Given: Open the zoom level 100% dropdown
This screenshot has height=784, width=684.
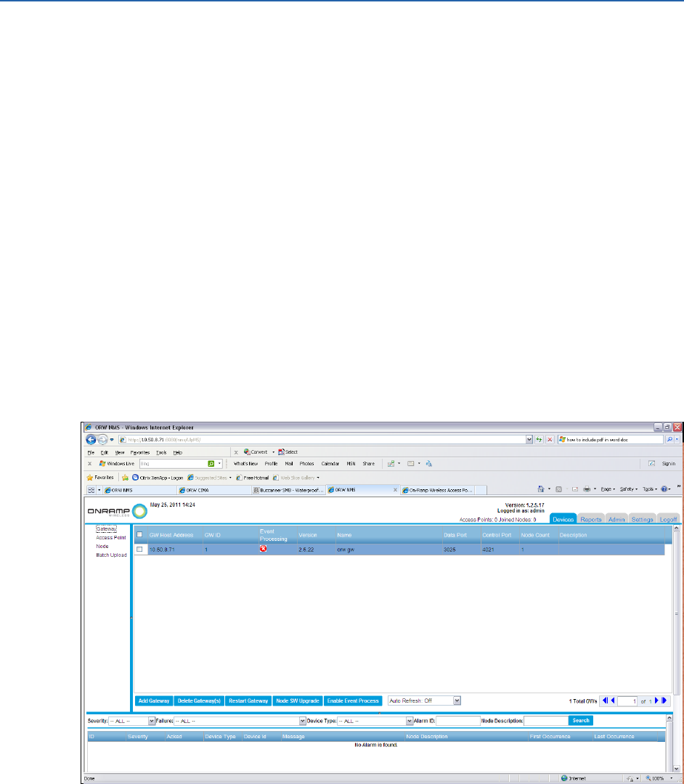Looking at the screenshot, I should (x=672, y=778).
